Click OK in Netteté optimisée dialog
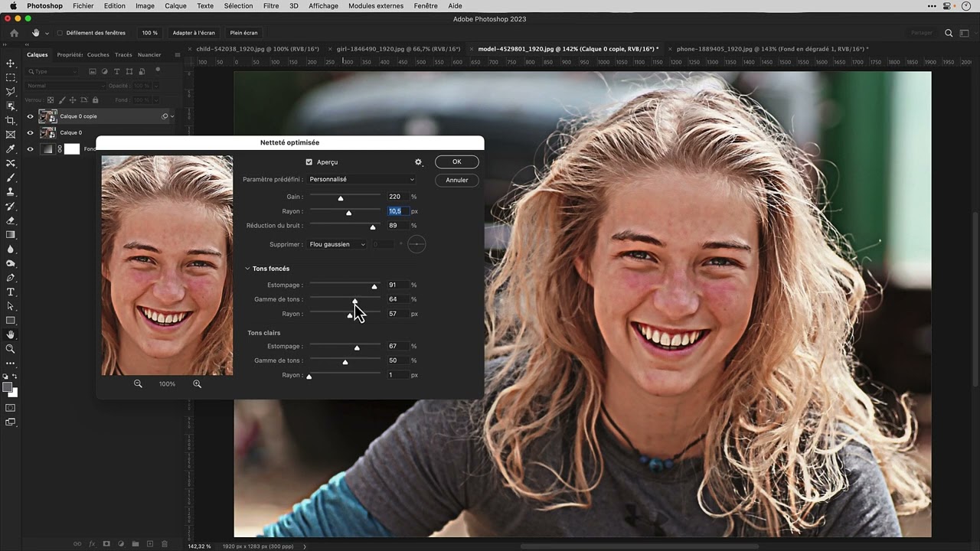 coord(457,161)
